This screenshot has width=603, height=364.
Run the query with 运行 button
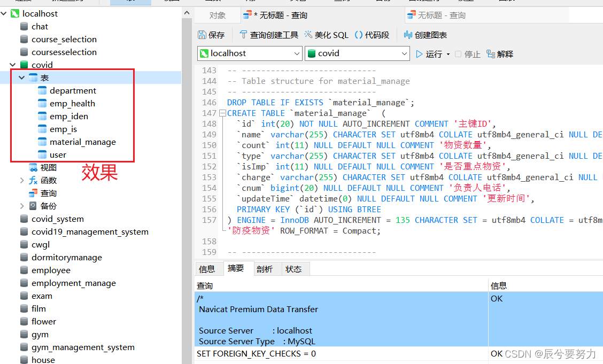429,54
